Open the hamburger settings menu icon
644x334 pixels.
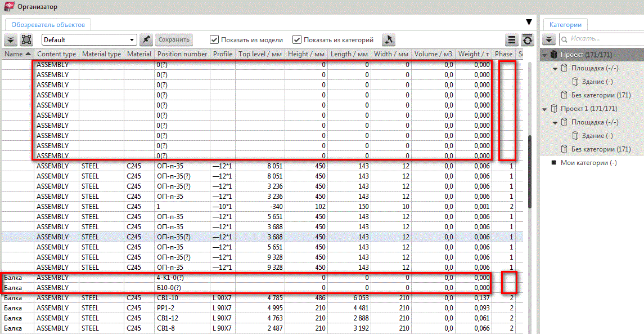511,40
